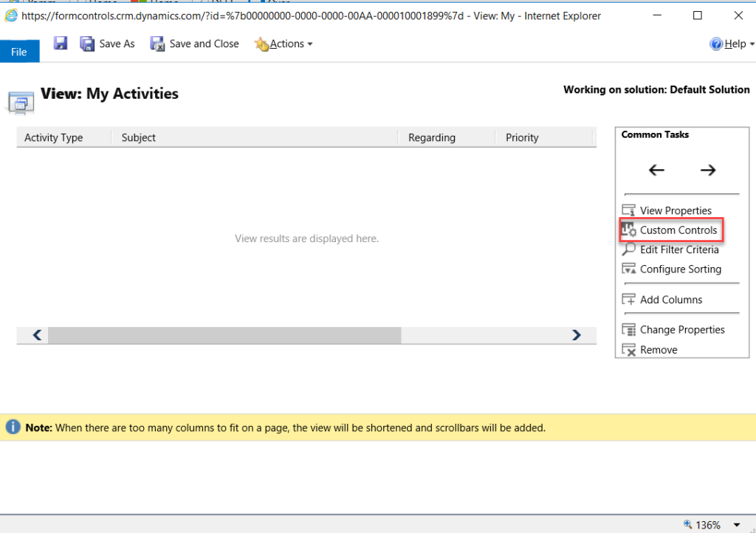Open the 136% zoom level dropdown
Viewport: 756px width, 533px height.
pyautogui.click(x=737, y=525)
